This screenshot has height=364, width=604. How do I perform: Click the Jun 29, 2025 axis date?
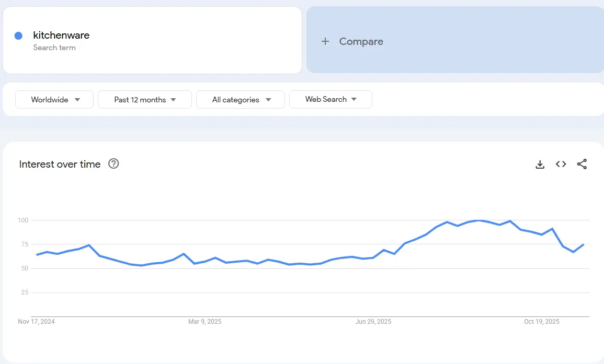coord(373,322)
